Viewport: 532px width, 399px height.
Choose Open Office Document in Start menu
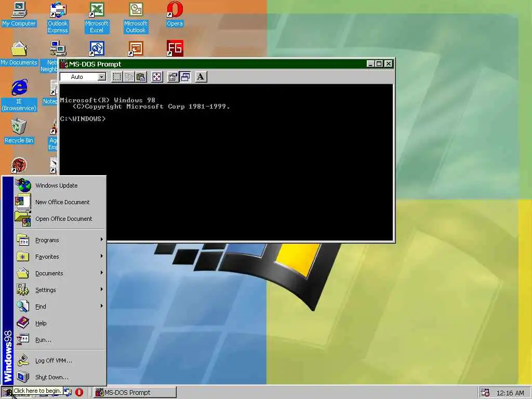[60, 219]
